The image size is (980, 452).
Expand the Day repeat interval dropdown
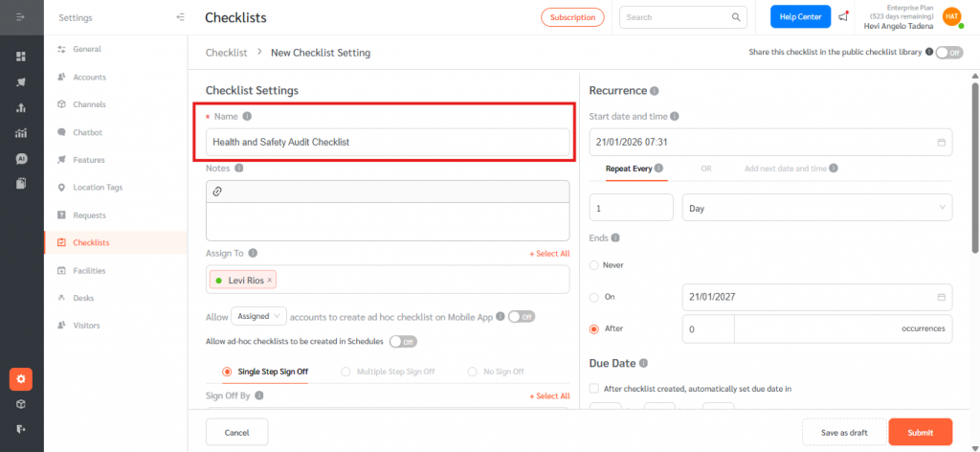click(x=816, y=207)
